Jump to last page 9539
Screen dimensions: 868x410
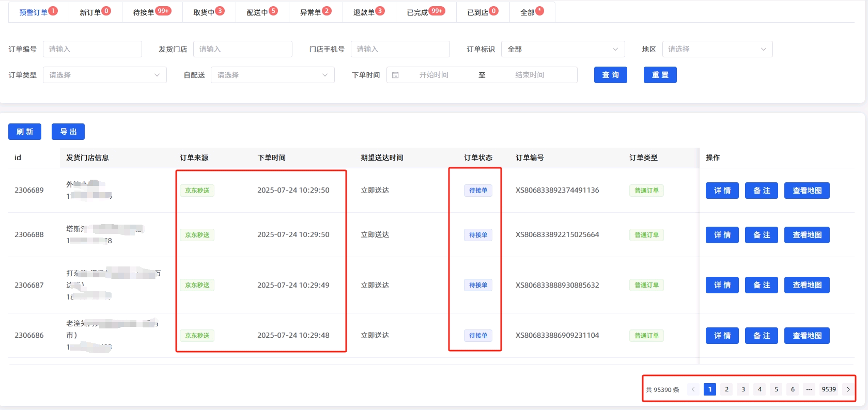(829, 389)
